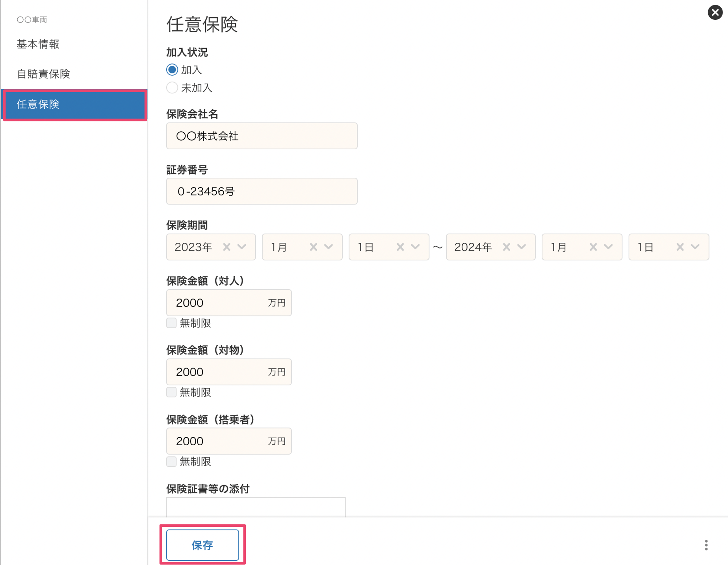The width and height of the screenshot is (728, 565).
Task: Select the 未加入 radio option
Action: (172, 87)
